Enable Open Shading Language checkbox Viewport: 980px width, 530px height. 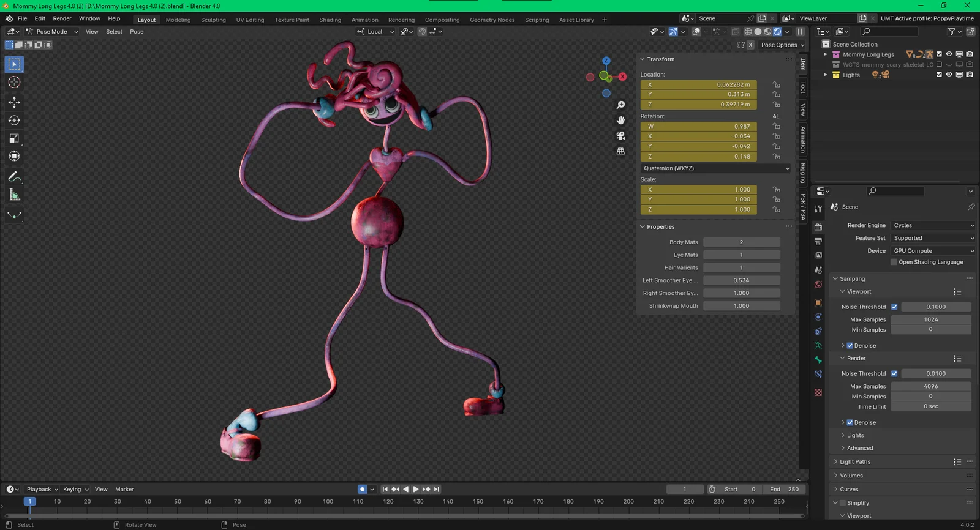pos(894,262)
